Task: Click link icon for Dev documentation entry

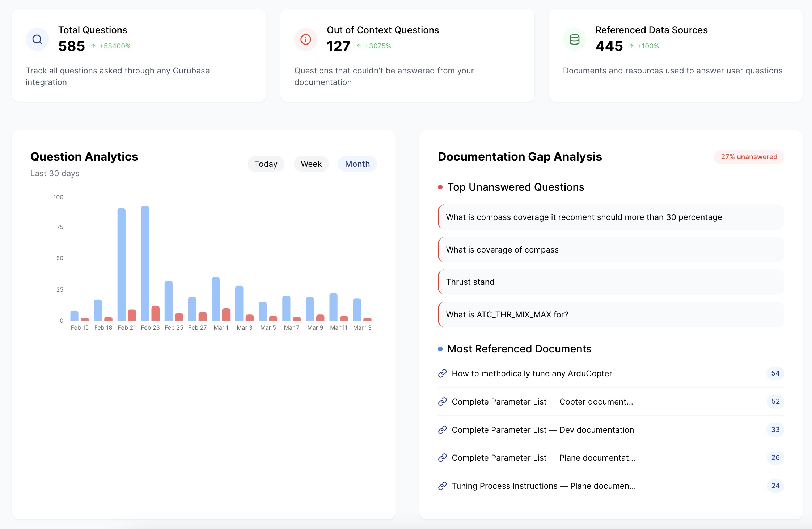Action: tap(442, 430)
